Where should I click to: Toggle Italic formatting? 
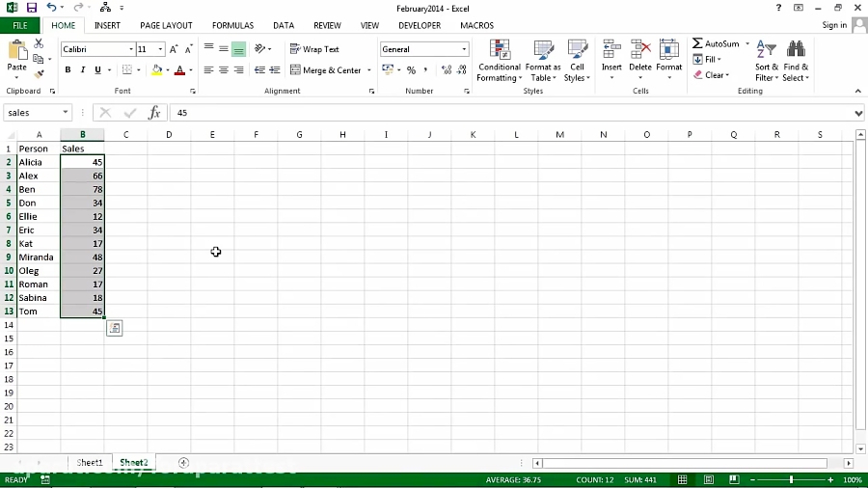(83, 70)
